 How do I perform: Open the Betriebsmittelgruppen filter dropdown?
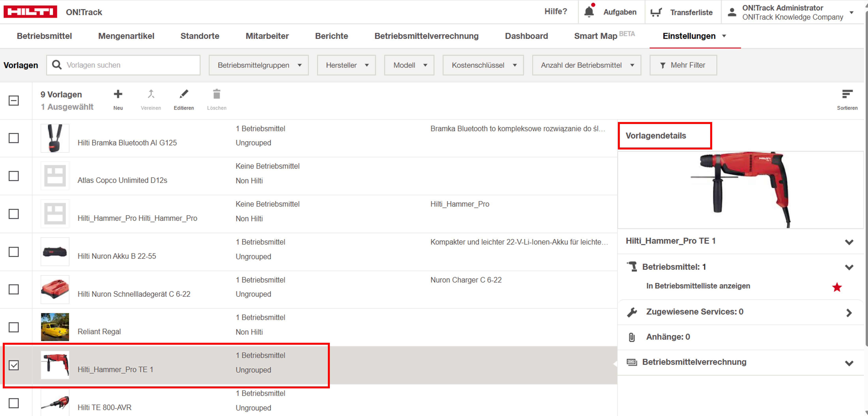click(x=259, y=65)
